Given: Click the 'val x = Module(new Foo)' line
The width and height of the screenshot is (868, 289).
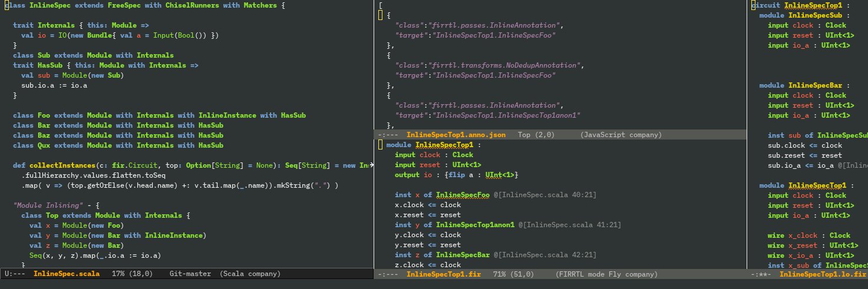Looking at the screenshot, I should point(77,225).
